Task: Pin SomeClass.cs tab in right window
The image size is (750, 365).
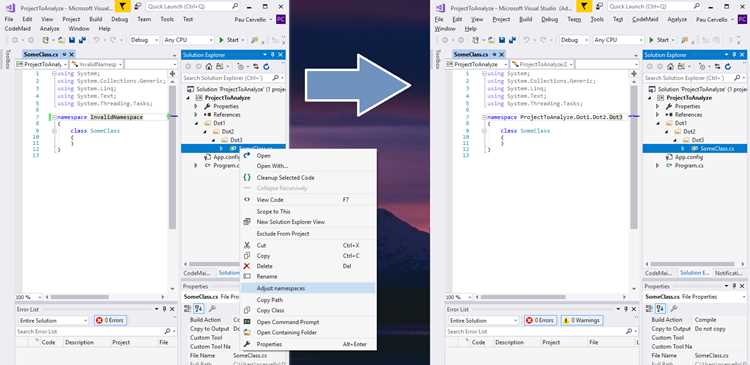Action: coord(495,55)
